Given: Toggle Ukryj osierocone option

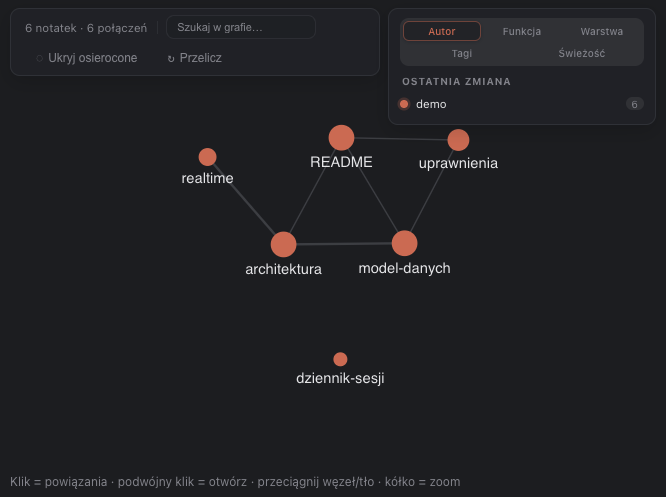Looking at the screenshot, I should click(87, 58).
